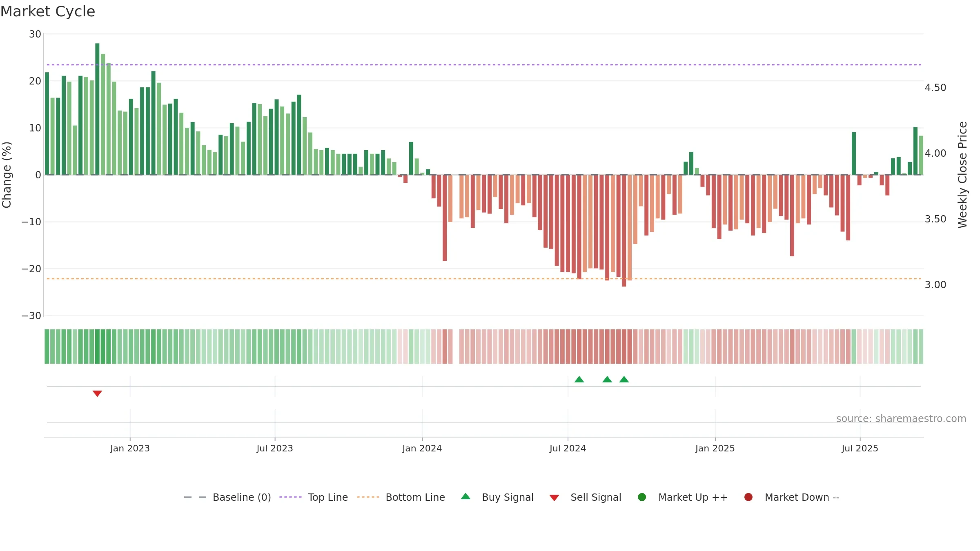Click the Jan 2024 axis label
The image size is (980, 551).
pos(422,448)
